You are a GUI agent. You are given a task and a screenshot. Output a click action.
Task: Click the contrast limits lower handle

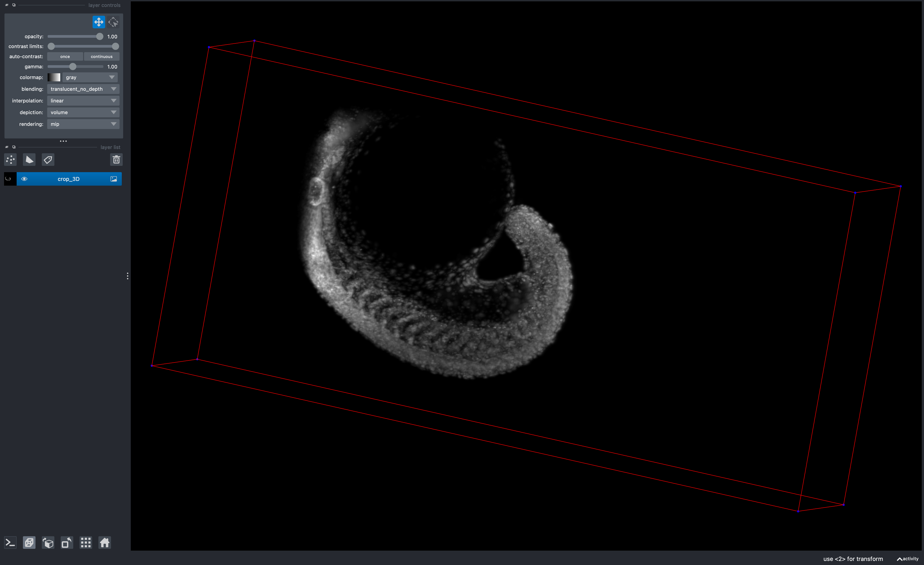51,47
